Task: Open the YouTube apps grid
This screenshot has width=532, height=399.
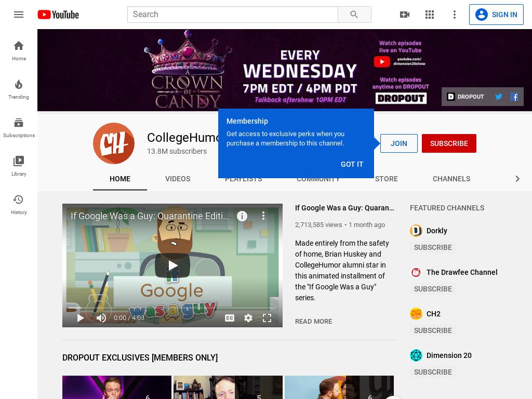Action: coord(430,15)
